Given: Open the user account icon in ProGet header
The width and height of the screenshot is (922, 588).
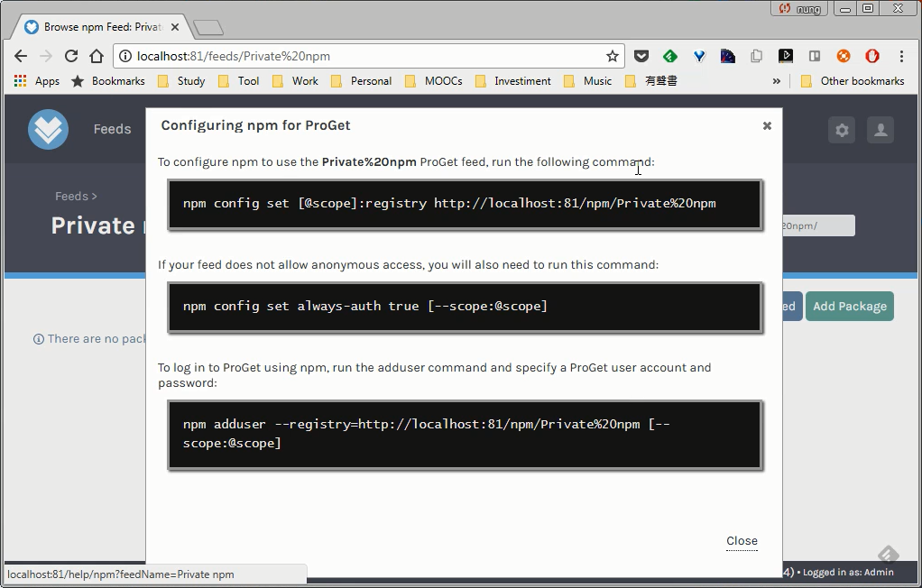Looking at the screenshot, I should coord(881,130).
